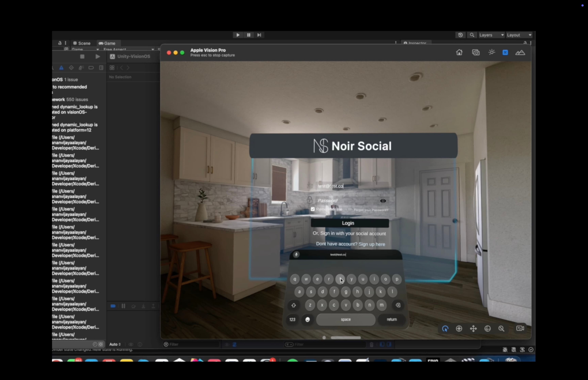The height and width of the screenshot is (380, 588).
Task: Select the circular crosshair look-around tool in the simulator
Action: click(459, 328)
